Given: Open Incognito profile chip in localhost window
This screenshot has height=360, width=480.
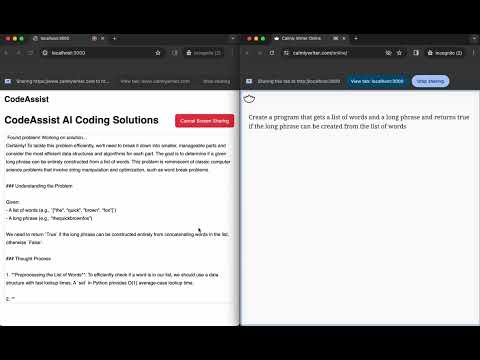Looking at the screenshot, I should [x=204, y=53].
